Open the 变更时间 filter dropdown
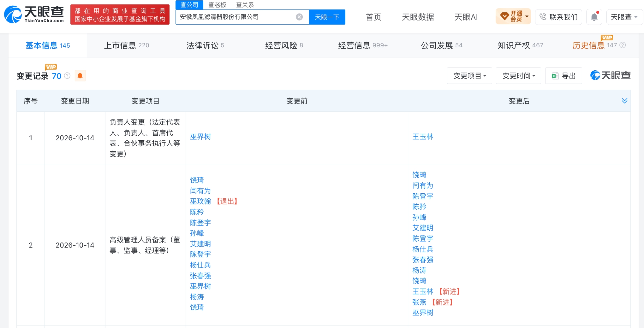 518,76
